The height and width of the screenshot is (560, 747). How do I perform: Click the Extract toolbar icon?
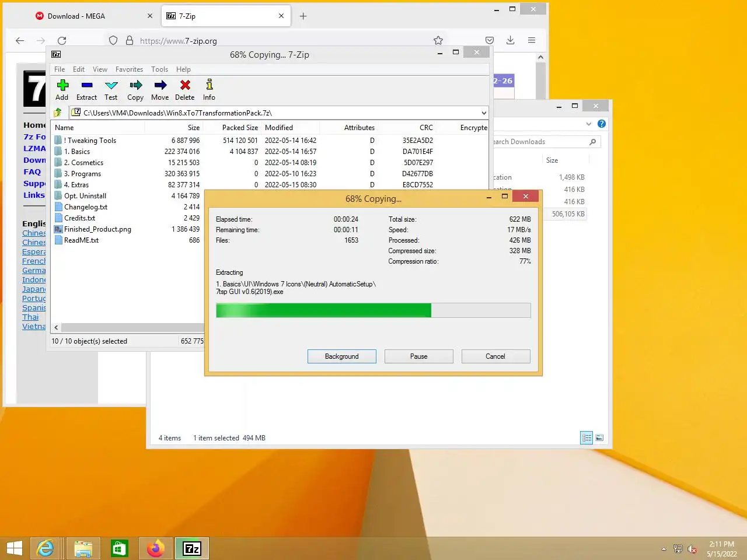coord(86,90)
